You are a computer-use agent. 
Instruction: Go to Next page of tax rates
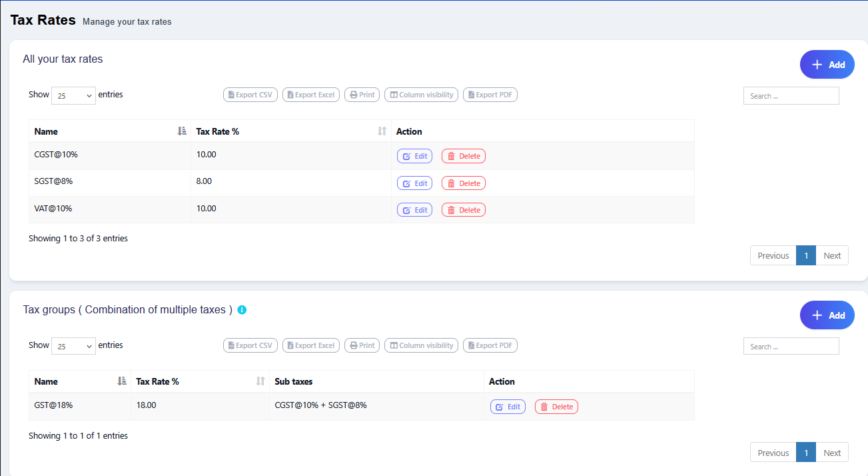831,255
